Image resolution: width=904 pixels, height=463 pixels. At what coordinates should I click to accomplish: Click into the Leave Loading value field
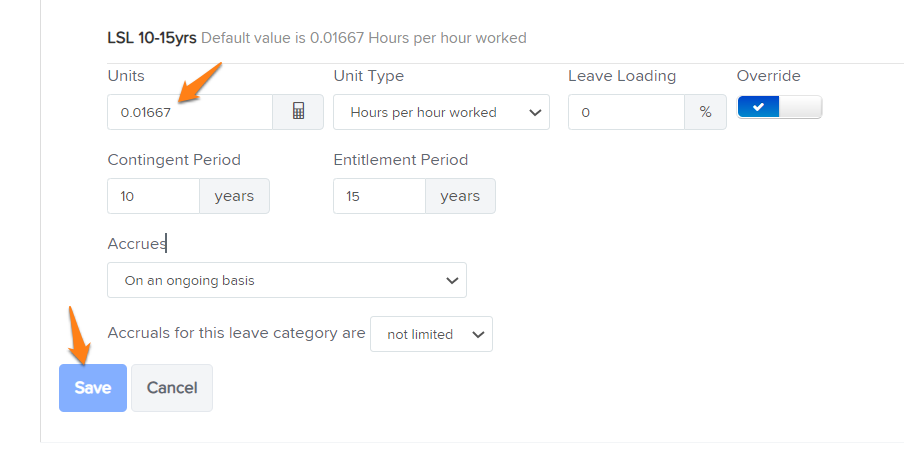pyautogui.click(x=626, y=112)
